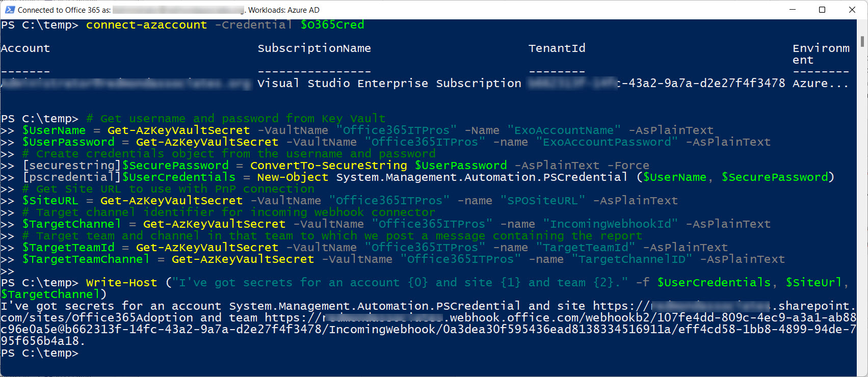Viewport: 868px width, 377px height.
Task: Click '$UserCredentials,' argument in Write-Host line
Action: click(717, 283)
